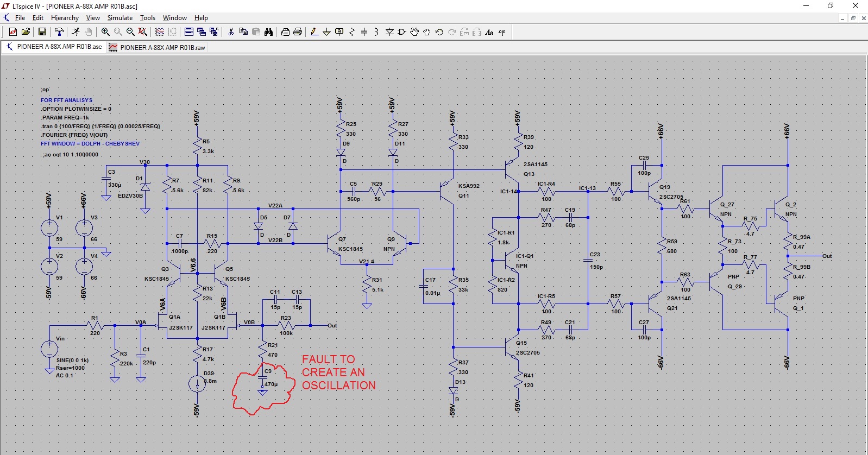Click the Undo arrow icon
This screenshot has width=868, height=455.
click(439, 32)
